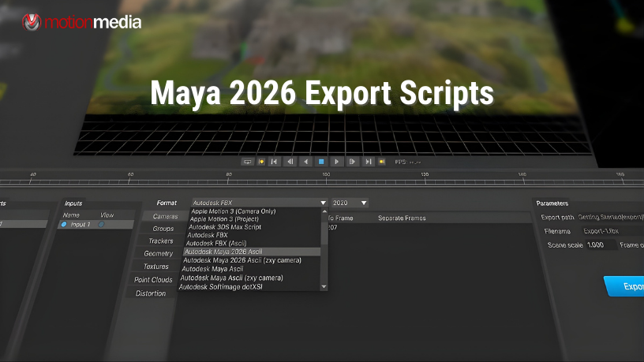Play the shot forwards

tap(336, 162)
